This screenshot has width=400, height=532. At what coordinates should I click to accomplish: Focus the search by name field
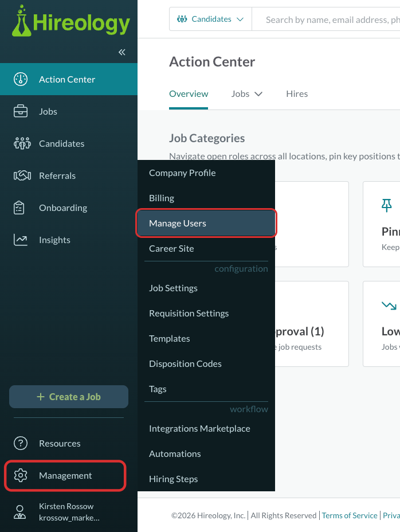(326, 19)
